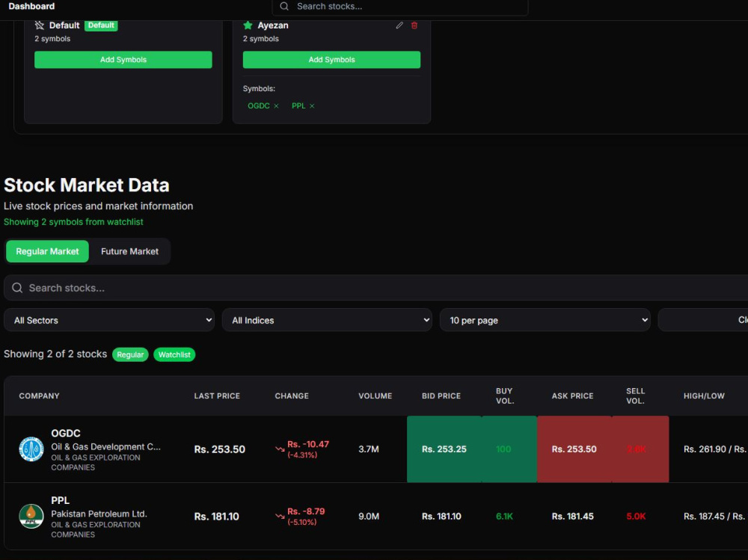The image size is (748, 560).
Task: Click PPL change value Rs. -8.79
Action: coord(306,511)
